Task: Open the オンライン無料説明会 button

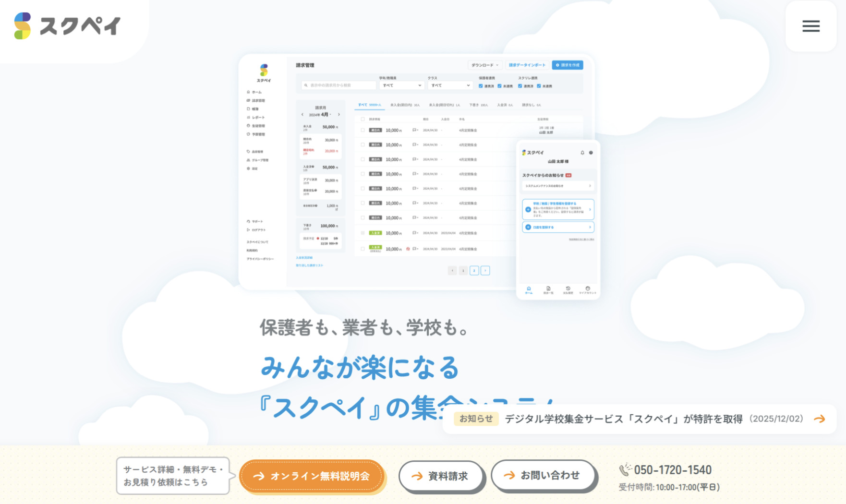Action: (312, 476)
